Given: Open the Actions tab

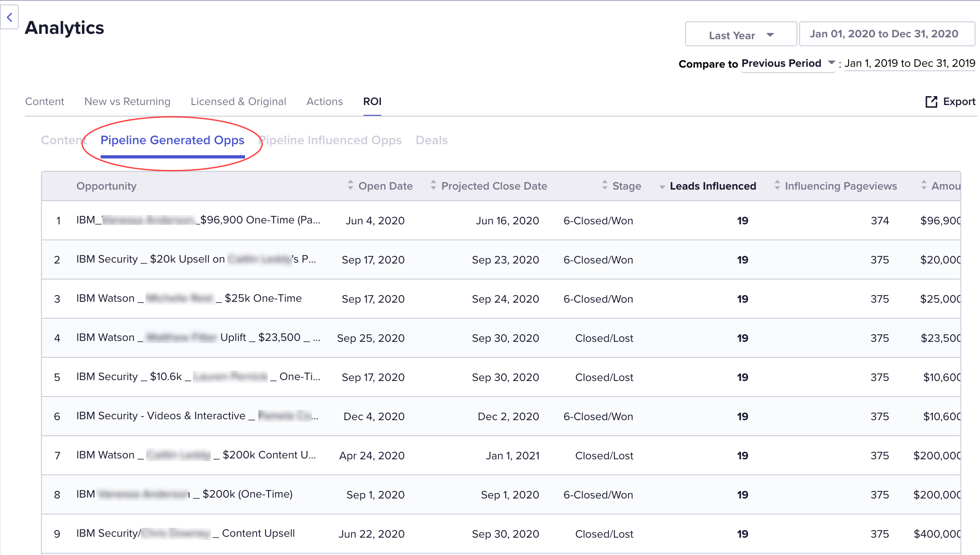Looking at the screenshot, I should [325, 101].
